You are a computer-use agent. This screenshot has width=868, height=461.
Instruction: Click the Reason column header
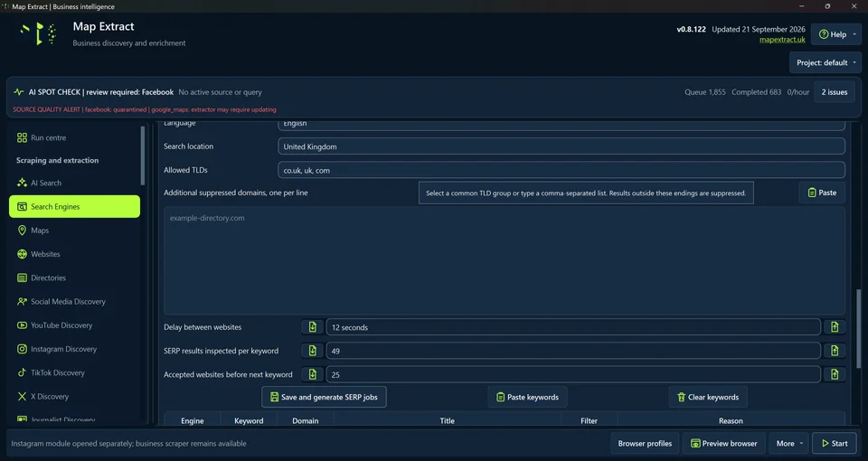click(731, 420)
